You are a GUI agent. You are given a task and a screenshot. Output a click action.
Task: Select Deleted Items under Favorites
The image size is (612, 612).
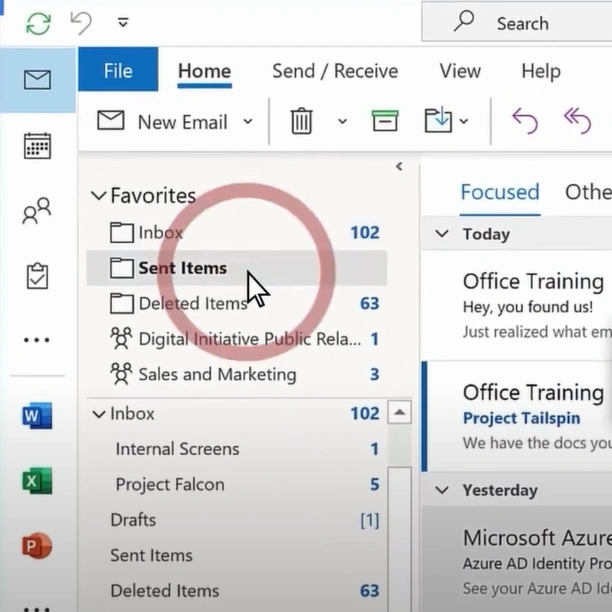point(237,303)
